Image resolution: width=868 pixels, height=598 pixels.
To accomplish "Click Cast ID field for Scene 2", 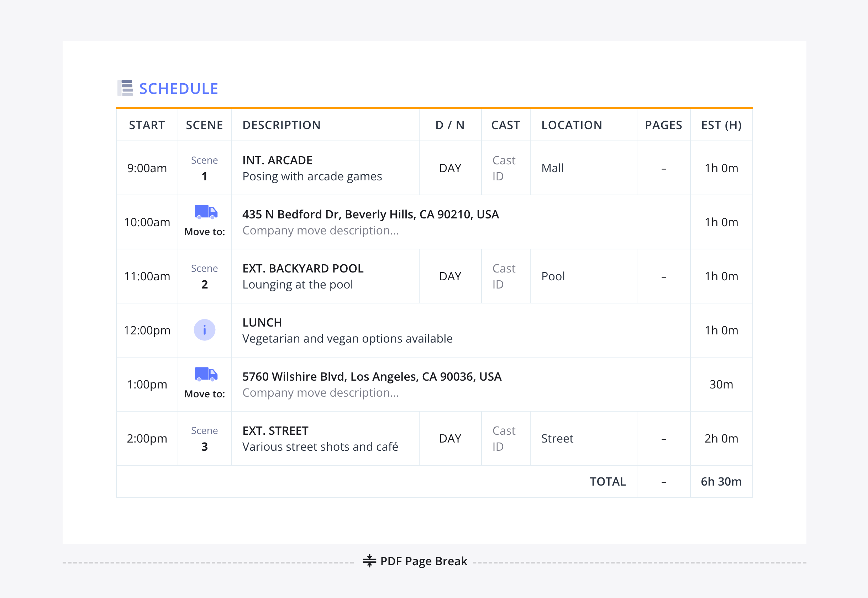I will coord(503,276).
